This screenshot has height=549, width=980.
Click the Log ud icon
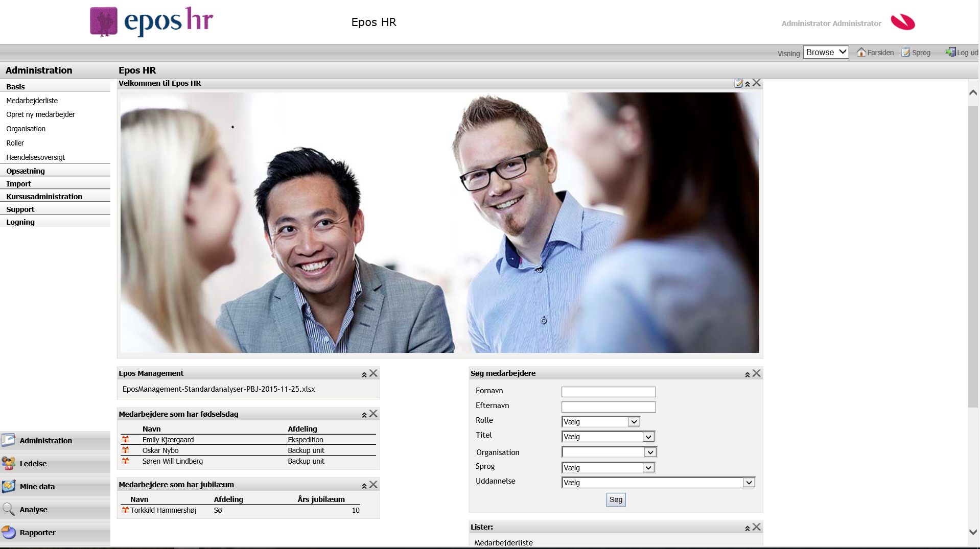tap(950, 52)
